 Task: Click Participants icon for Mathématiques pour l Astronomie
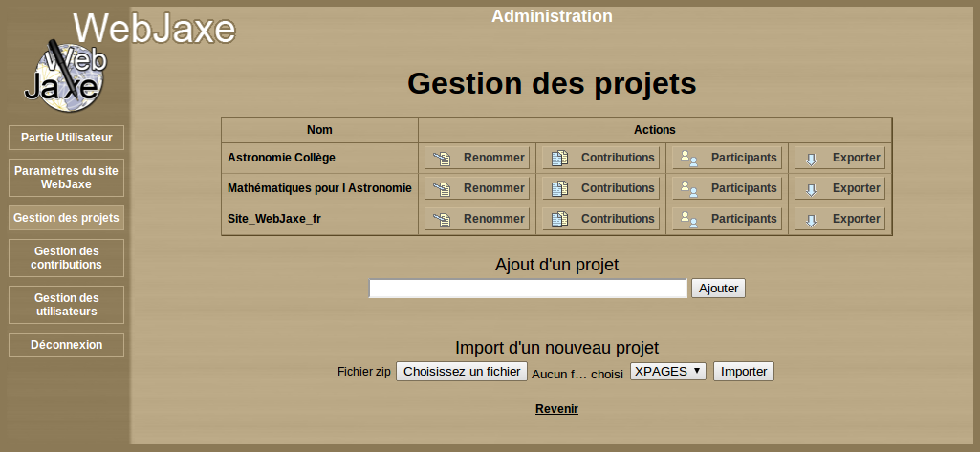pyautogui.click(x=688, y=189)
